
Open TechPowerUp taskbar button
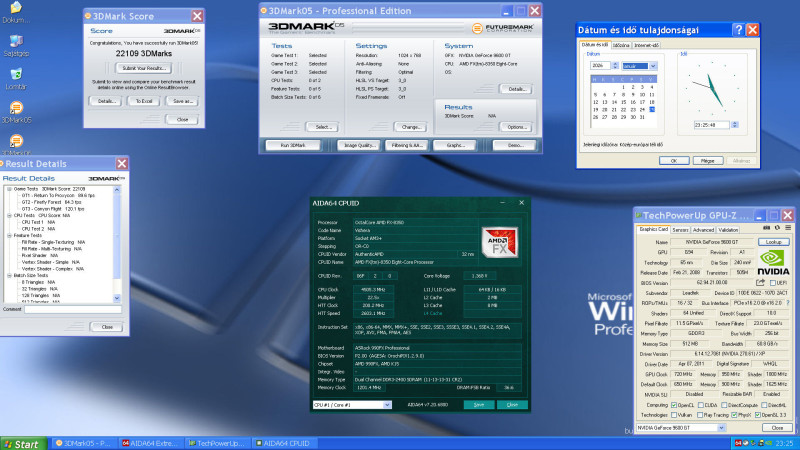pos(217,443)
